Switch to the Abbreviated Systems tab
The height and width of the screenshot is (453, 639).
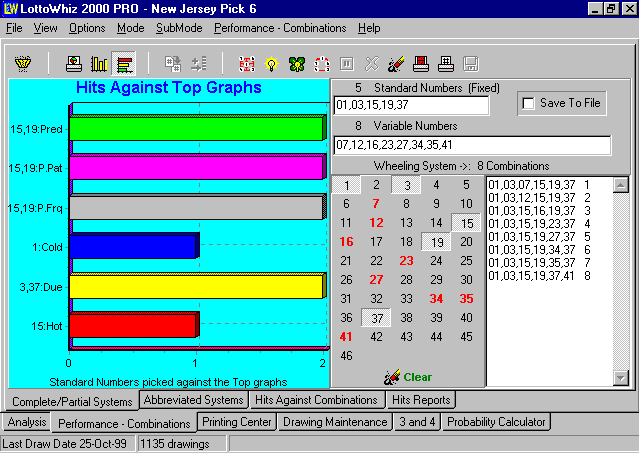click(x=194, y=400)
